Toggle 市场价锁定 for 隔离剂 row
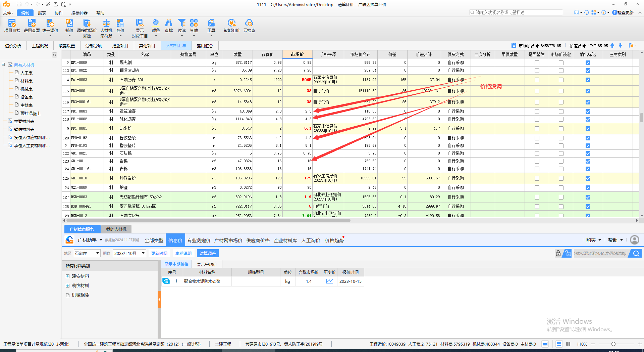The height and width of the screenshot is (352, 644). [561, 63]
